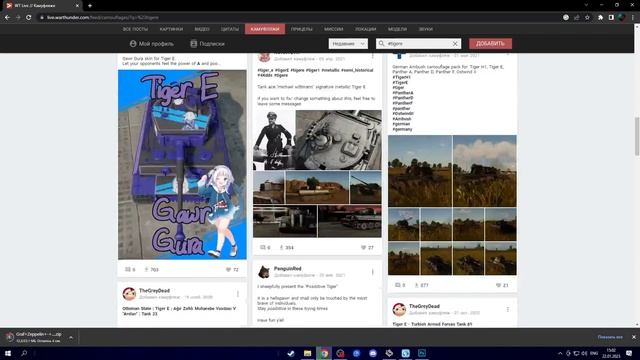
Task: Download the German Ambush camouflage pack
Action: [x=416, y=285]
